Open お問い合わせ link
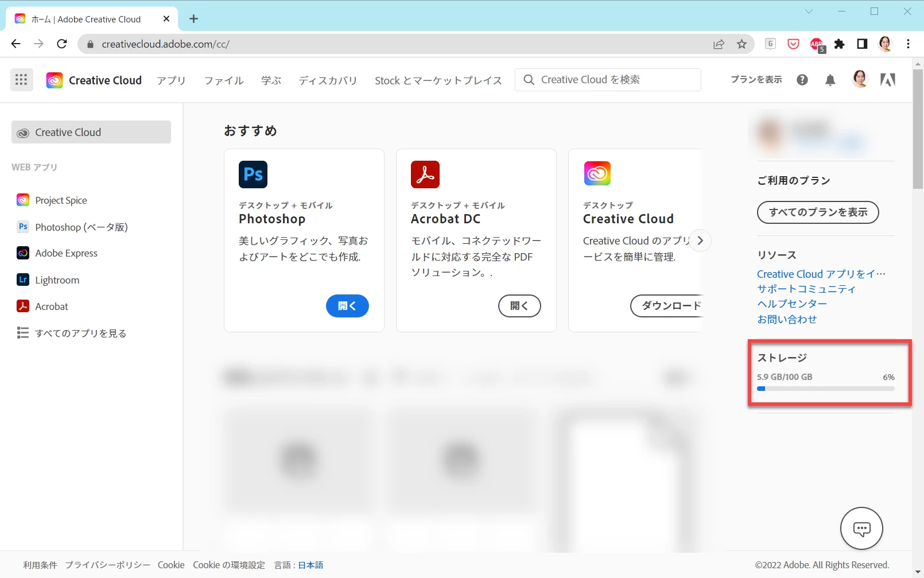Image resolution: width=924 pixels, height=578 pixels. pyautogui.click(x=787, y=319)
